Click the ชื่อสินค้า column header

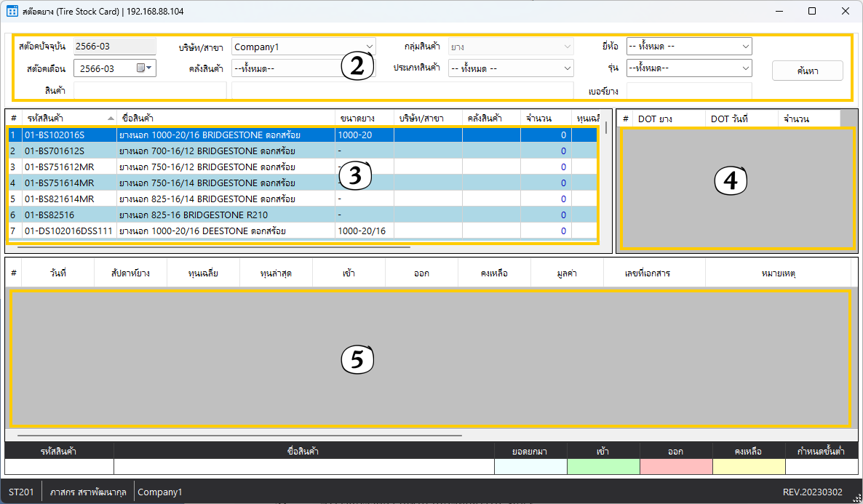226,118
